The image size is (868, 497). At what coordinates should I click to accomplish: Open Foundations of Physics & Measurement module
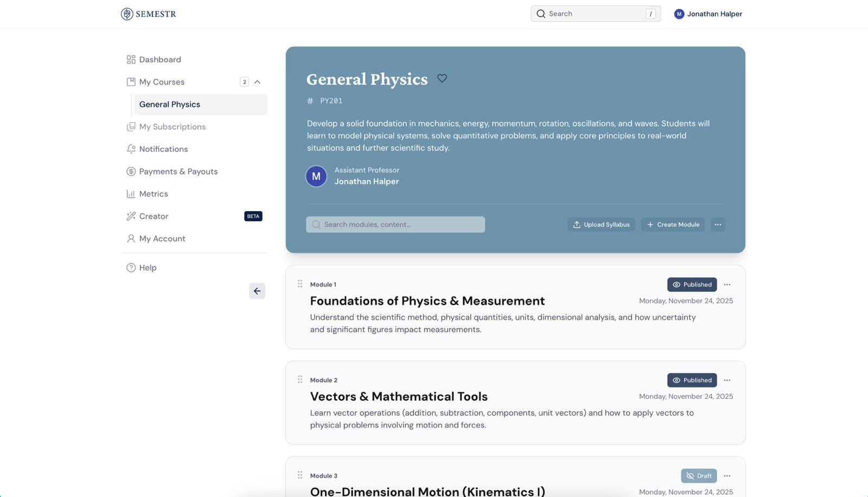(427, 301)
